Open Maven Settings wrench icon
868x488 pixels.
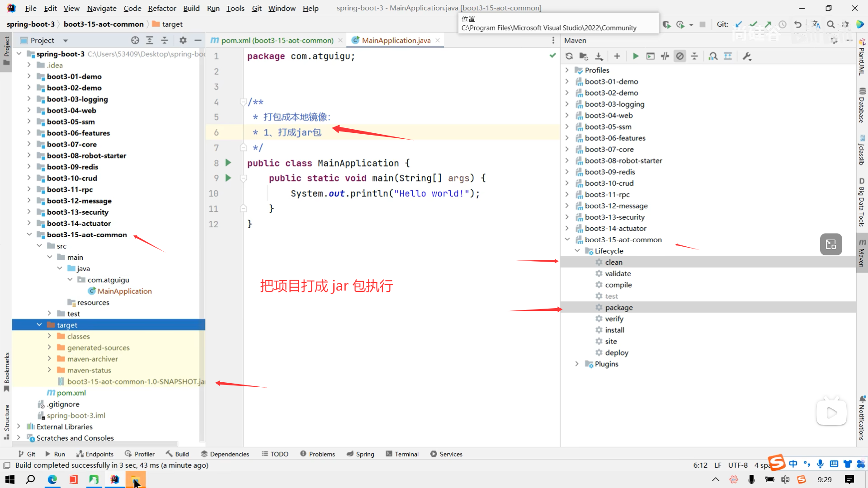click(747, 56)
